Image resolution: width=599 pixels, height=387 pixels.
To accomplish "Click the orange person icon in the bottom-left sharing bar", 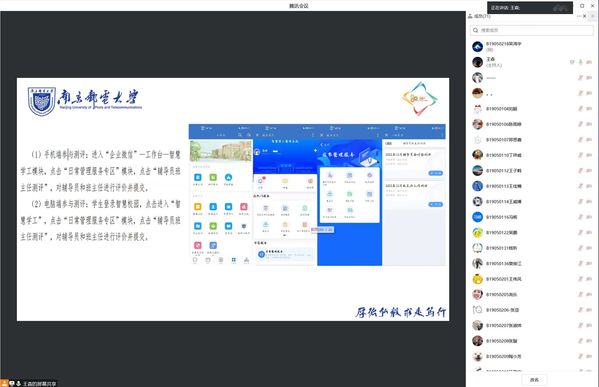I will point(4,383).
